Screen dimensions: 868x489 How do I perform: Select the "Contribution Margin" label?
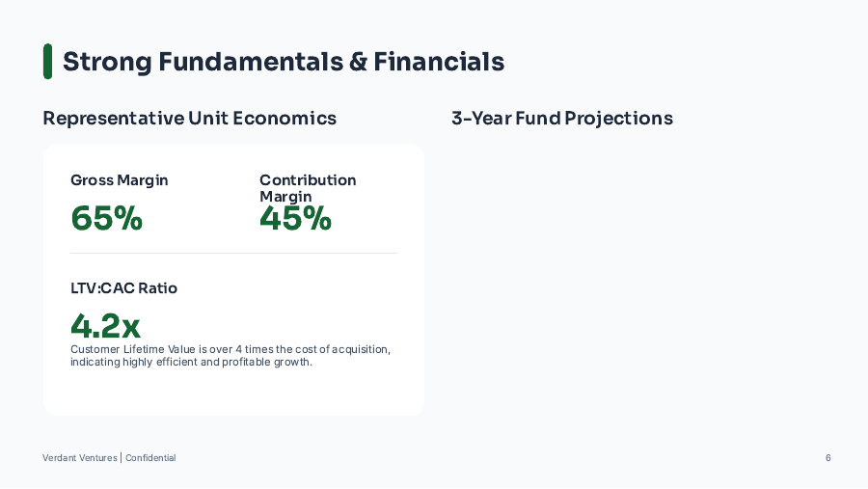308,187
